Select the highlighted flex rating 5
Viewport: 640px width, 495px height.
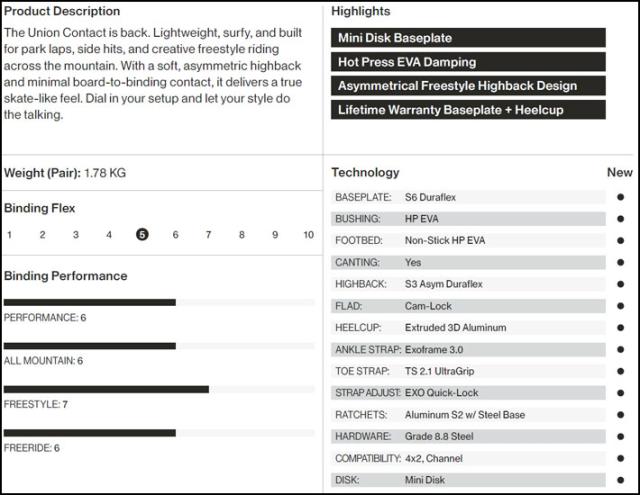142,235
